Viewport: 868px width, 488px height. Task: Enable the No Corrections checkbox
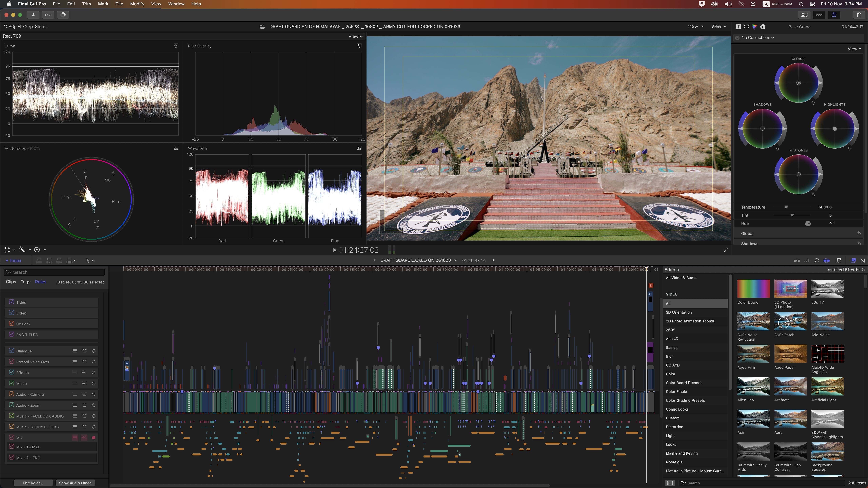click(737, 38)
